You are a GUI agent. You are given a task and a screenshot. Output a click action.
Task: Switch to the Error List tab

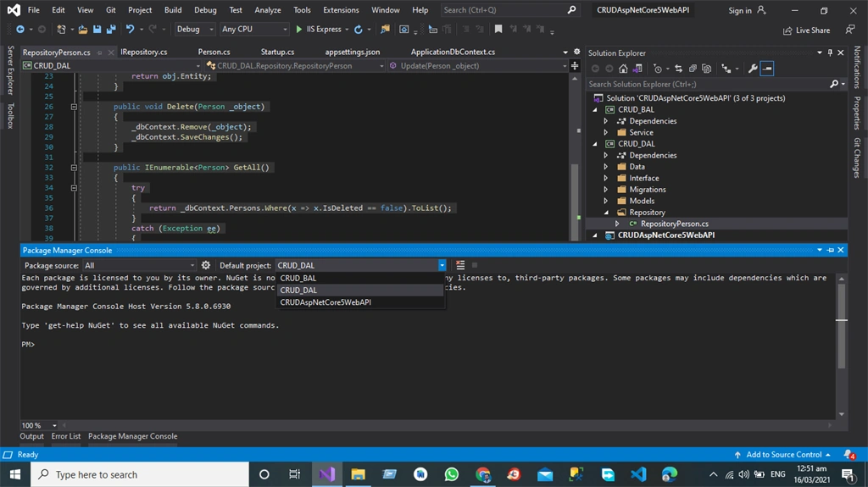click(x=66, y=436)
